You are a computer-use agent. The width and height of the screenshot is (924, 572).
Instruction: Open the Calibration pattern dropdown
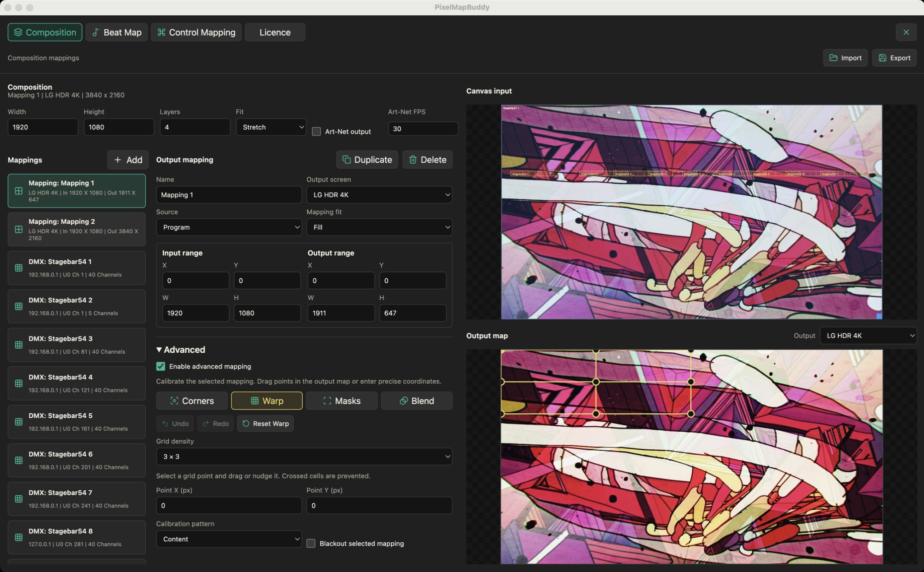[229, 539]
